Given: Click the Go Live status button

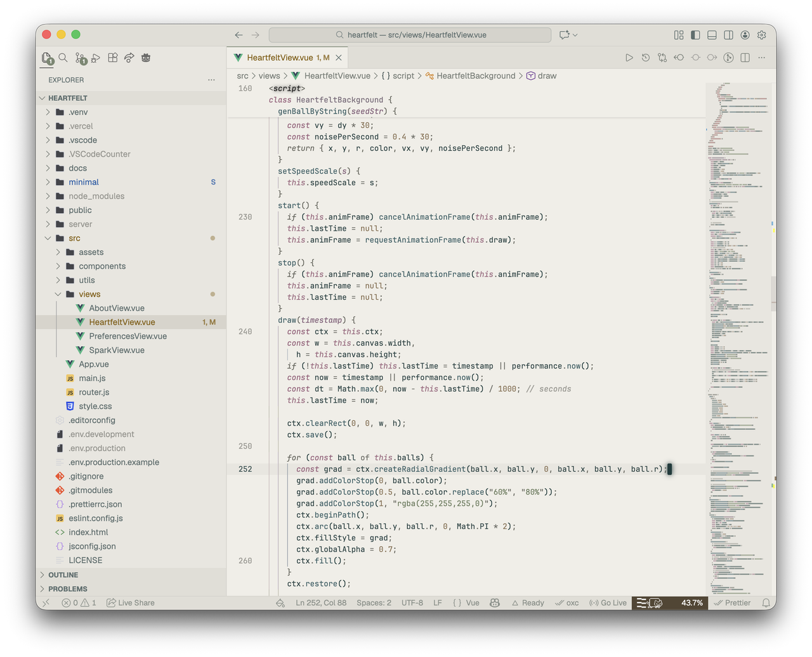Looking at the screenshot, I should (x=608, y=602).
